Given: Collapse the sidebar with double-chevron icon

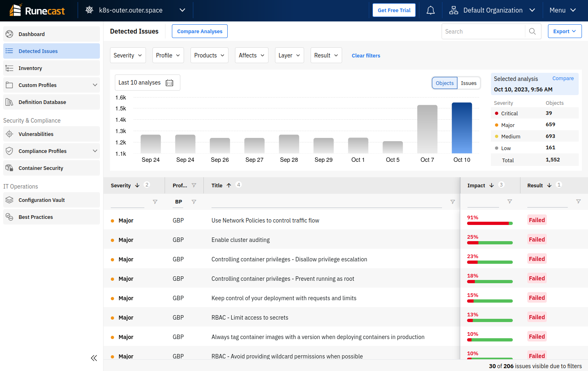Looking at the screenshot, I should [94, 358].
